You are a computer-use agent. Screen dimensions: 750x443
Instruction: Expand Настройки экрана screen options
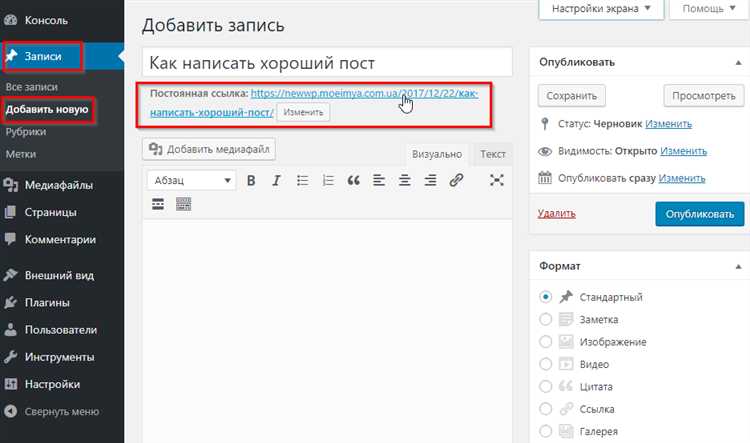601,9
